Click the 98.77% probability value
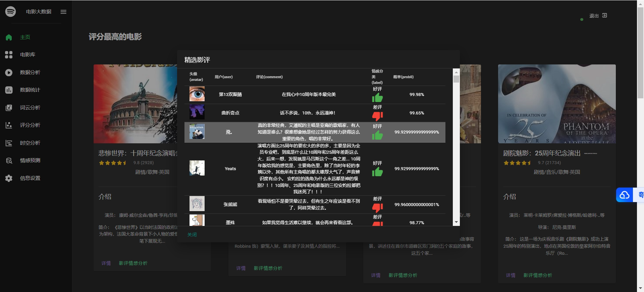Viewport: 644px width, 292px height. pyautogui.click(x=417, y=223)
